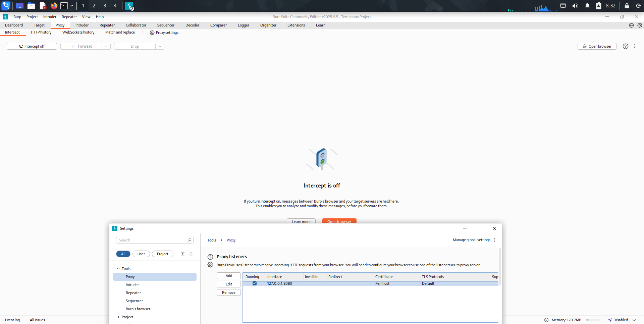The width and height of the screenshot is (644, 324).
Task: Switch to the Dashboard tab
Action: pyautogui.click(x=14, y=25)
